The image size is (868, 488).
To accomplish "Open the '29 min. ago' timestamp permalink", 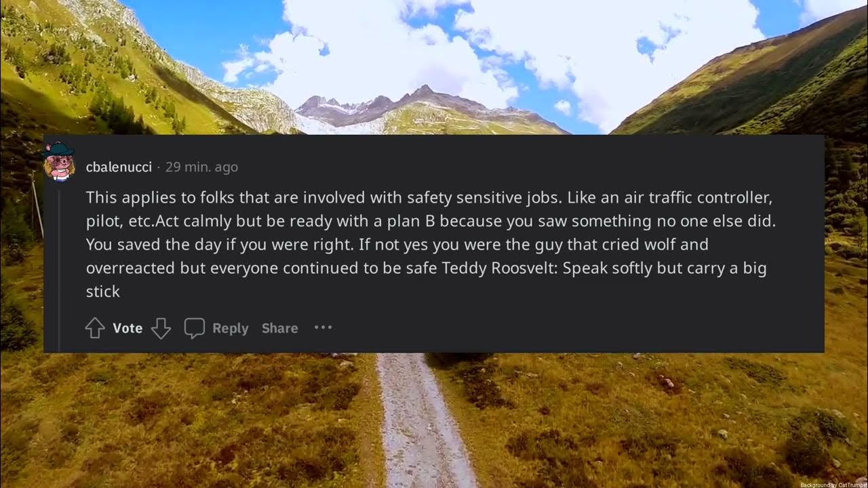I will (201, 167).
